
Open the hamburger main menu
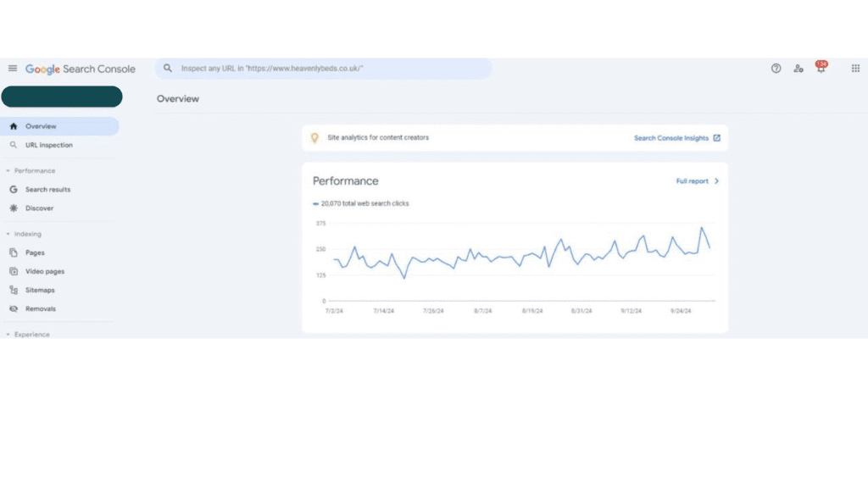click(x=13, y=69)
